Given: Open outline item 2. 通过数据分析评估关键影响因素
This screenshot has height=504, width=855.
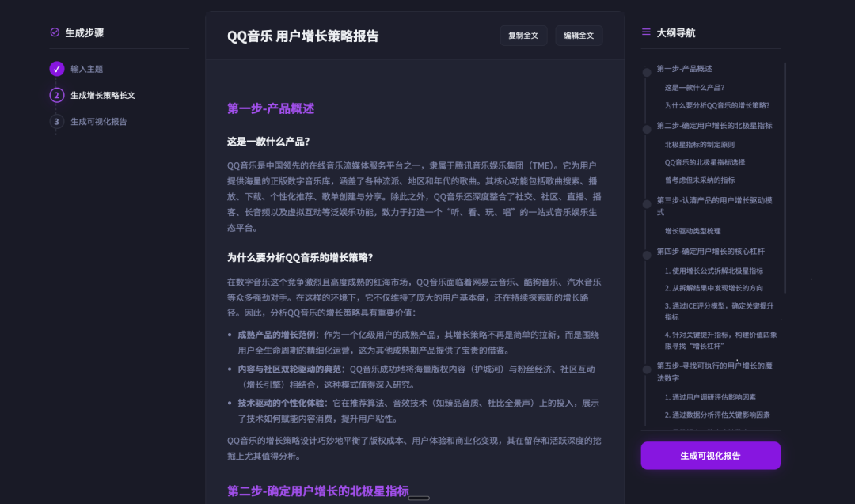Looking at the screenshot, I should pos(717,415).
